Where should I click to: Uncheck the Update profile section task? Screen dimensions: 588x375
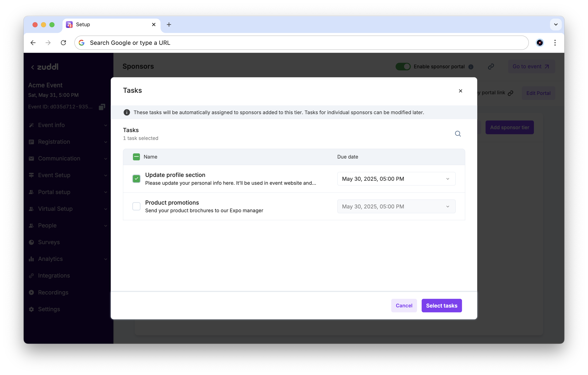point(136,179)
